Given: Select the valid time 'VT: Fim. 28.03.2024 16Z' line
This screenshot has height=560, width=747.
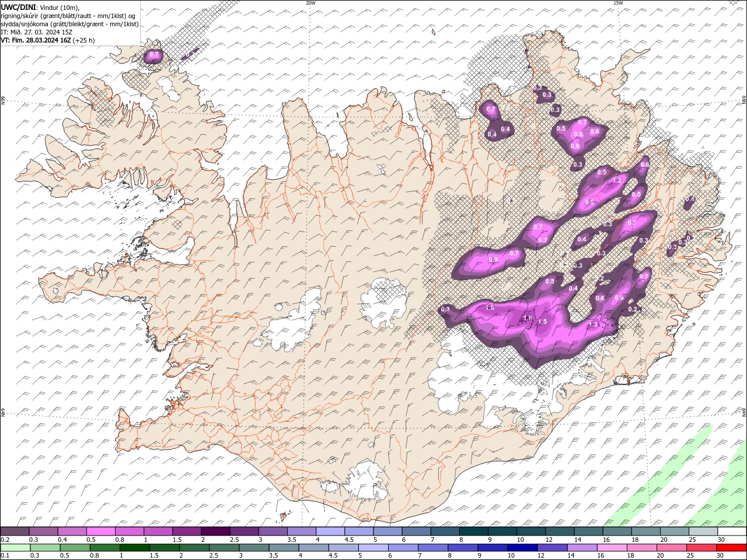Looking at the screenshot, I should click(x=36, y=40).
